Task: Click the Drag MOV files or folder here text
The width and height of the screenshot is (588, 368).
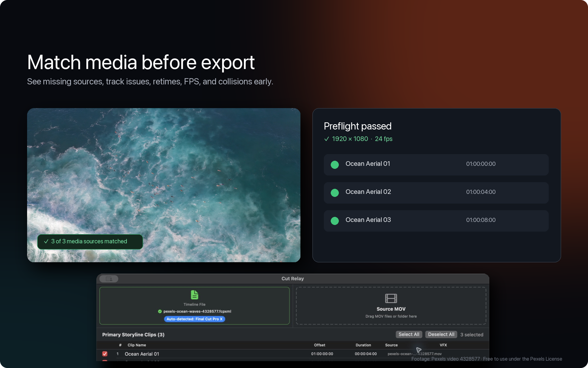Action: click(x=391, y=316)
